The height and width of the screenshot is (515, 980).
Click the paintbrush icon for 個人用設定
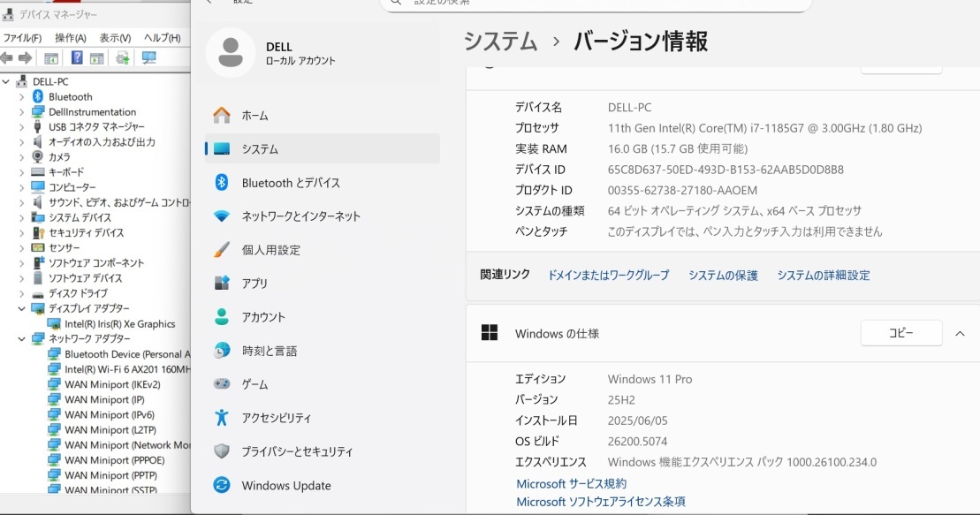221,250
